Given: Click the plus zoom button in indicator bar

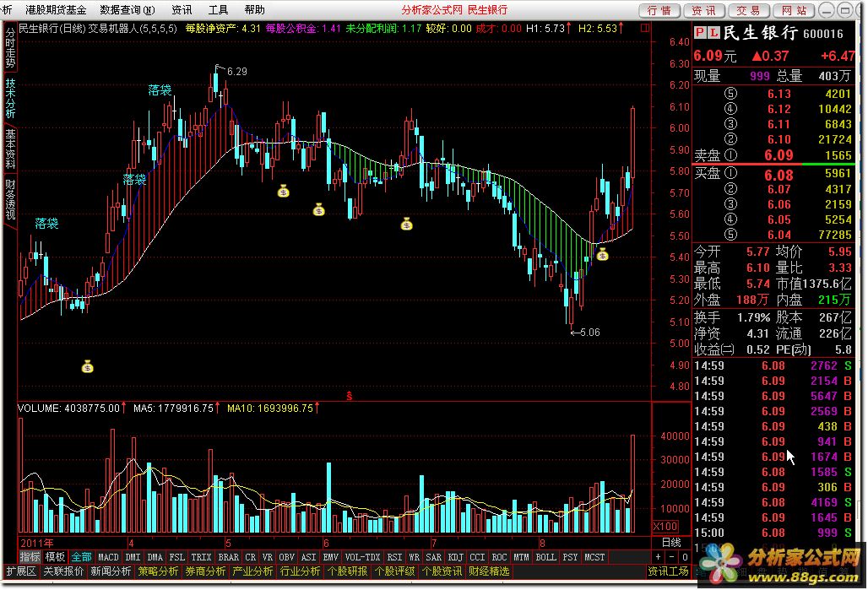Looking at the screenshot, I should [659, 557].
